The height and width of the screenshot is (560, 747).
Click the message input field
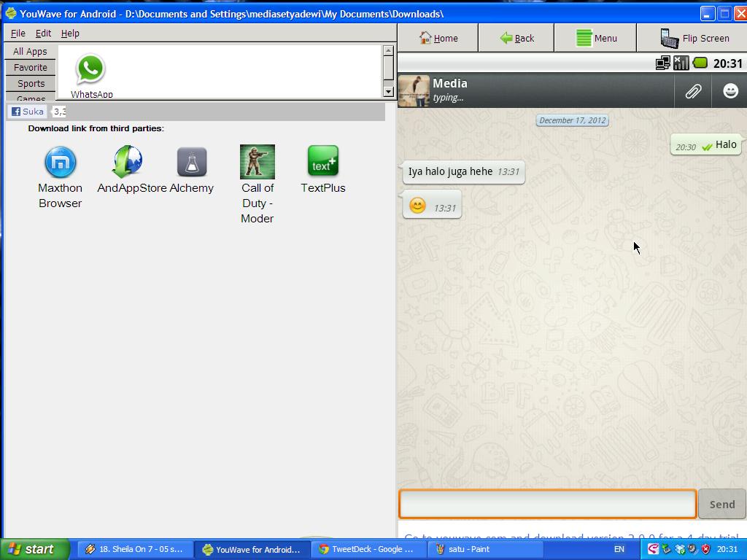547,503
